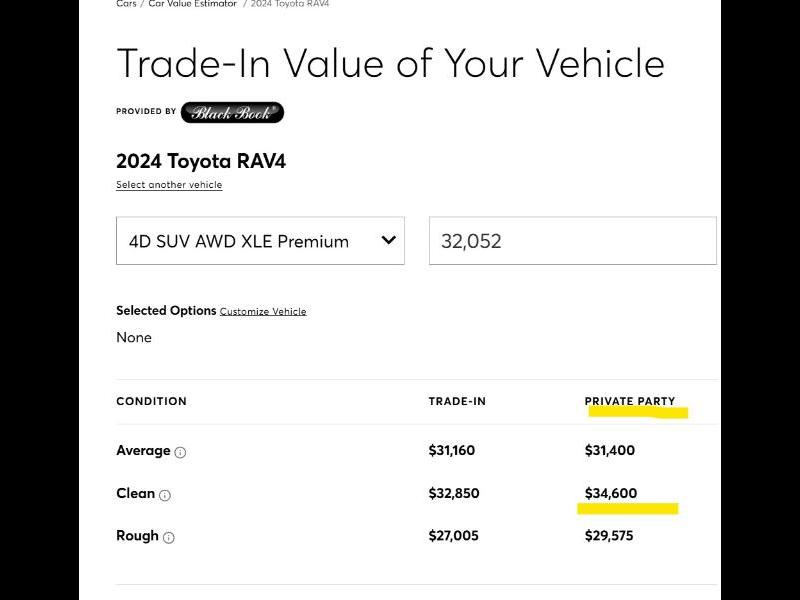Click the Select another vehicle link
The image size is (800, 600).
pyautogui.click(x=169, y=185)
